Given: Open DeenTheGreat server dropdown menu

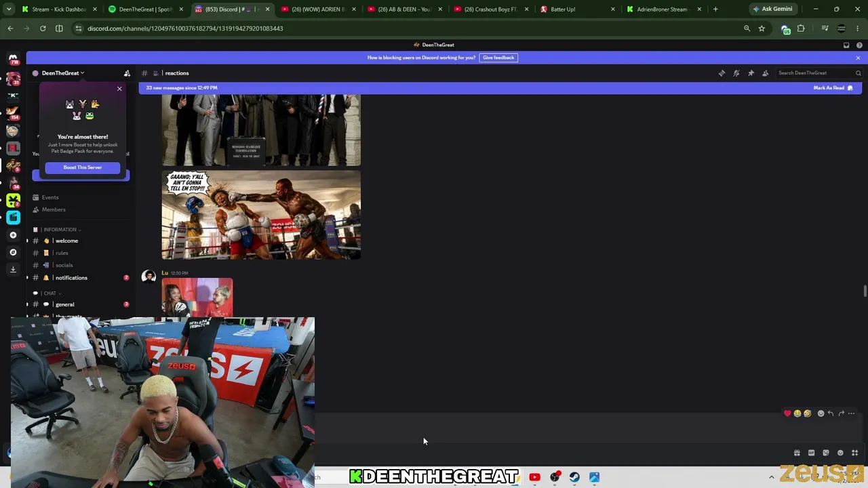Looking at the screenshot, I should coord(62,73).
